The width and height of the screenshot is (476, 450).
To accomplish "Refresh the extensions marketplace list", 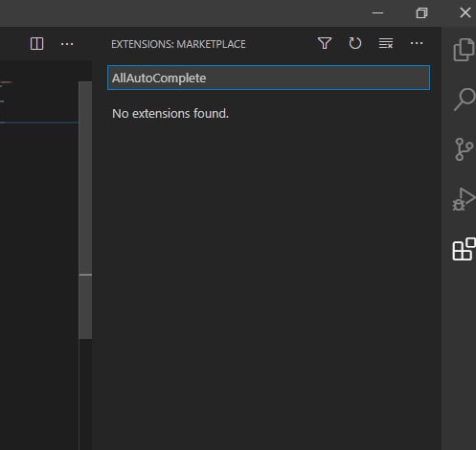I will [355, 43].
